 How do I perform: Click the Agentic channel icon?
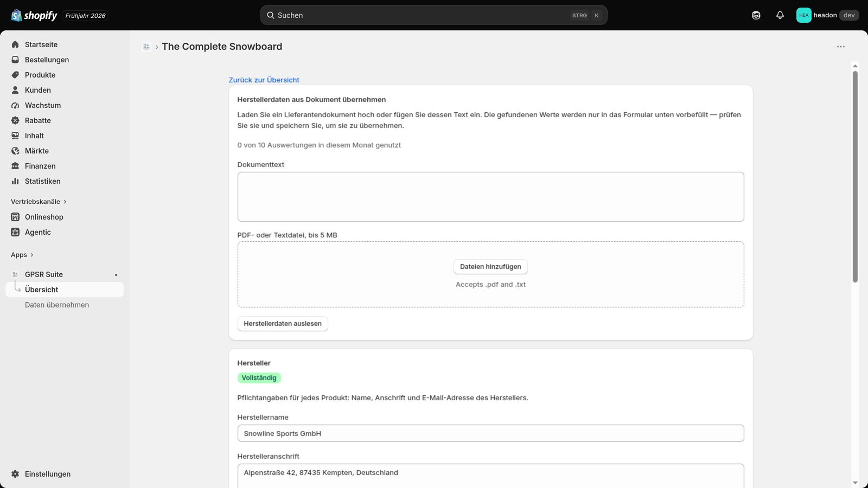(15, 232)
